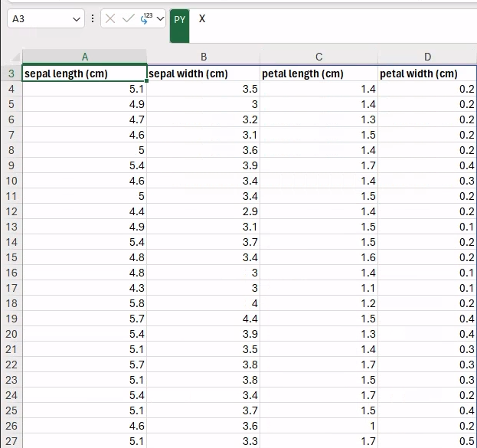Select row 27 header
The image size is (477, 448).
coord(11,440)
